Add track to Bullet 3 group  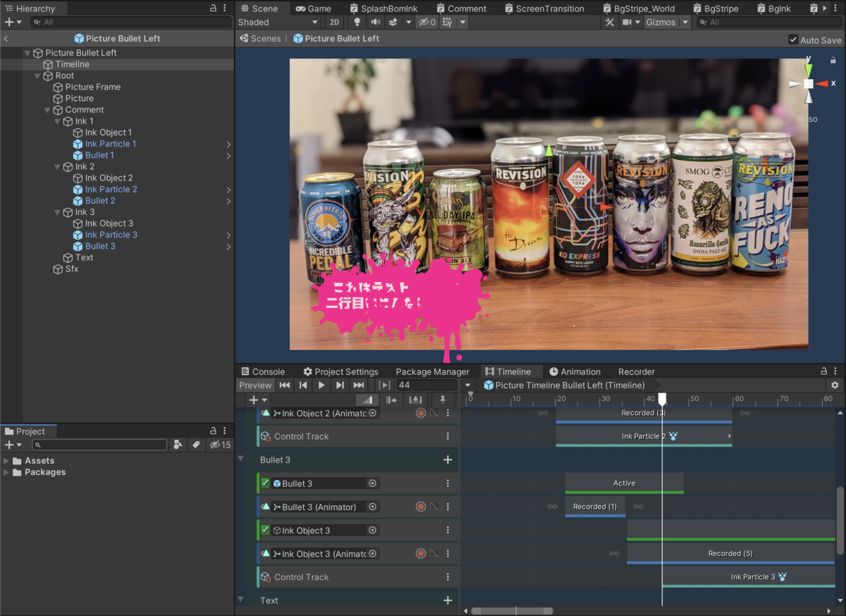click(x=447, y=460)
